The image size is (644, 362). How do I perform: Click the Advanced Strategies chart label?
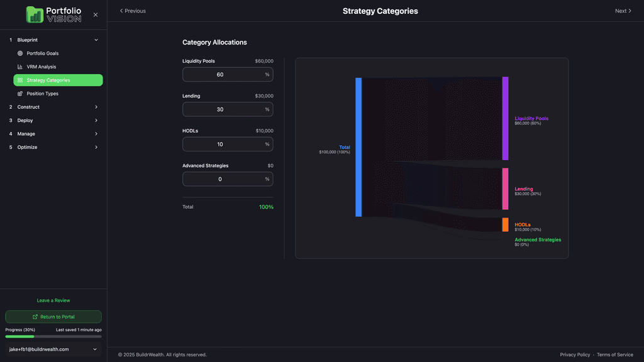(538, 239)
